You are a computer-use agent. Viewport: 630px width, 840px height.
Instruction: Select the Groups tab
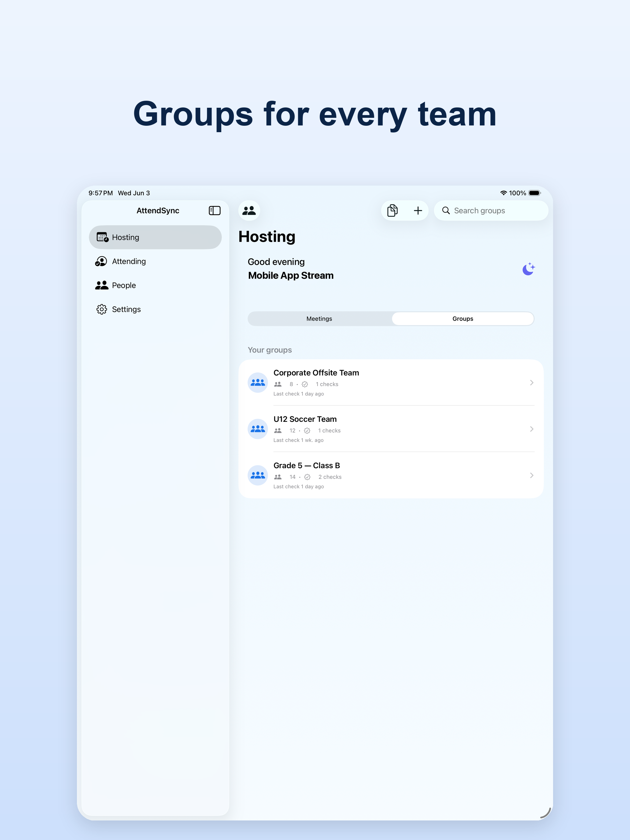click(x=462, y=319)
